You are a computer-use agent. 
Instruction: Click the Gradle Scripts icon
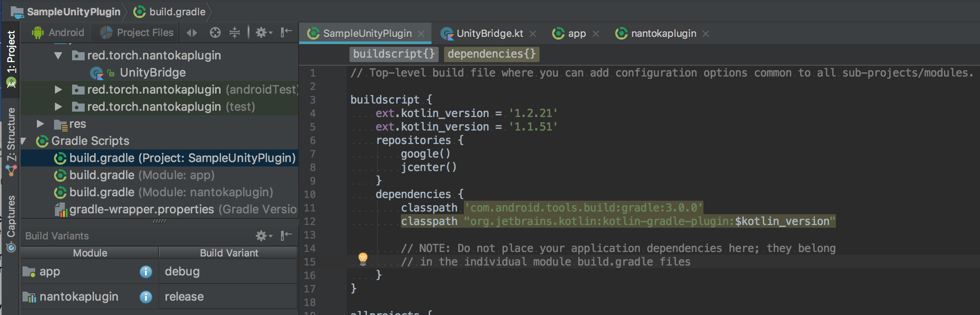(42, 141)
